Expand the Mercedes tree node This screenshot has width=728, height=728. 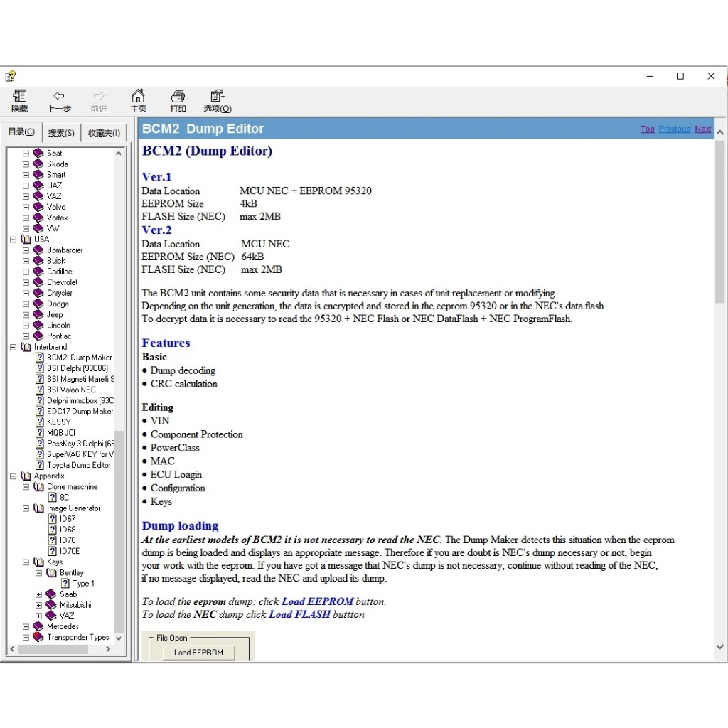(x=26, y=626)
